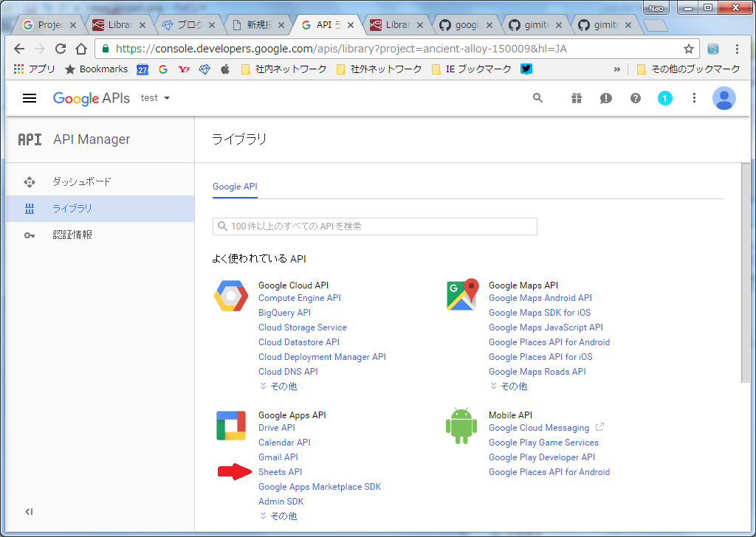Screen dimensions: 756x537
Task: Switch to the Google API tab
Action: click(x=235, y=187)
